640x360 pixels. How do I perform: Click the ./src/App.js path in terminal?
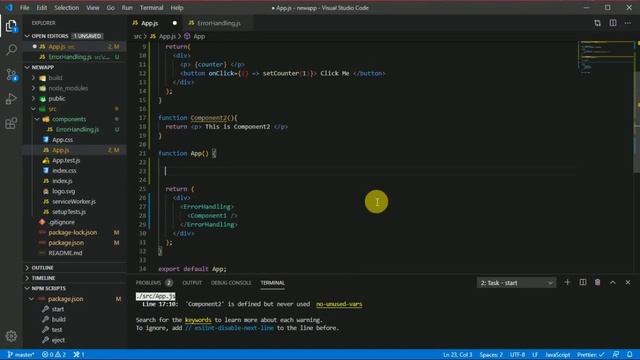pos(156,296)
